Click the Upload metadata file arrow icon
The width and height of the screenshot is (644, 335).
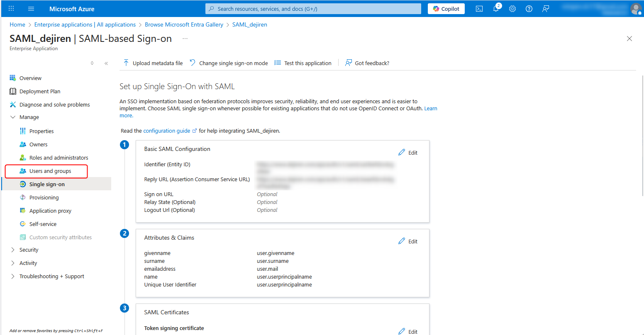point(126,63)
